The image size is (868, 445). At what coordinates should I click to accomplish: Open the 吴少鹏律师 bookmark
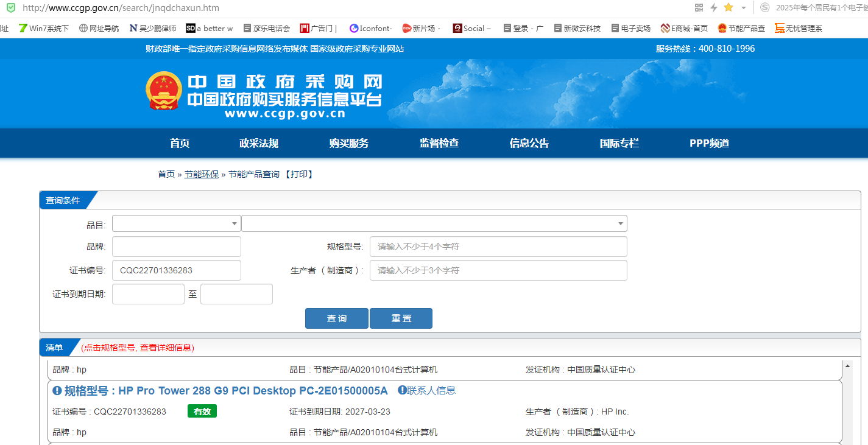pyautogui.click(x=153, y=28)
